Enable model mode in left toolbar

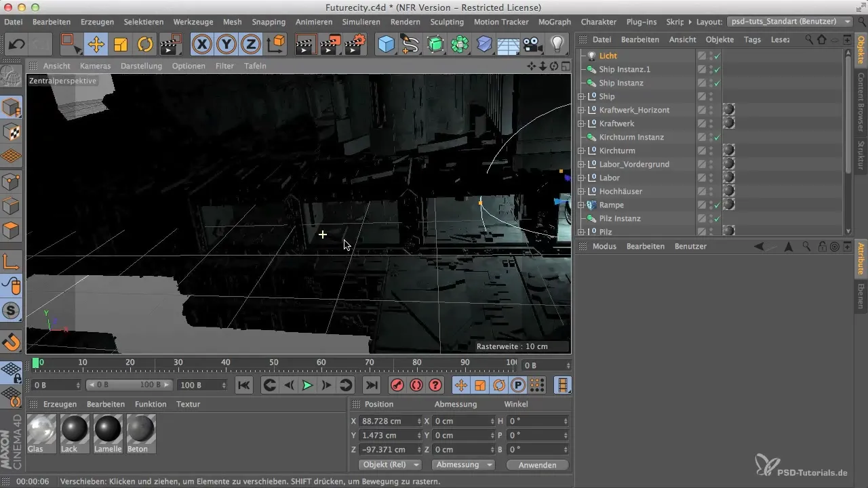pos(12,108)
